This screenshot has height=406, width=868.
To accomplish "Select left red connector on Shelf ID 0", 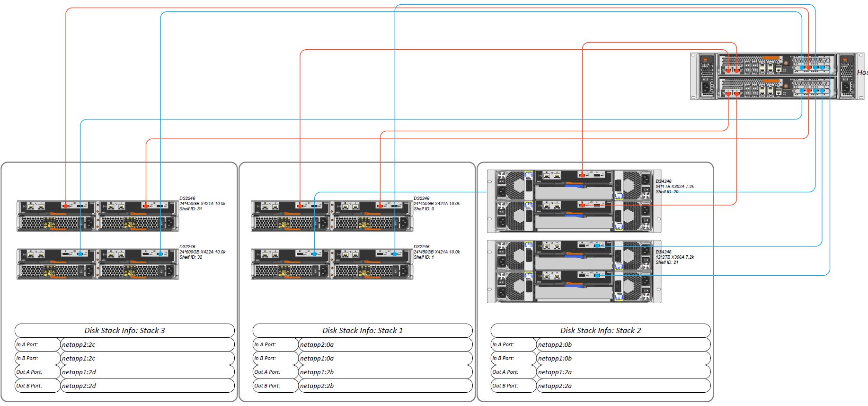I will coord(300,206).
